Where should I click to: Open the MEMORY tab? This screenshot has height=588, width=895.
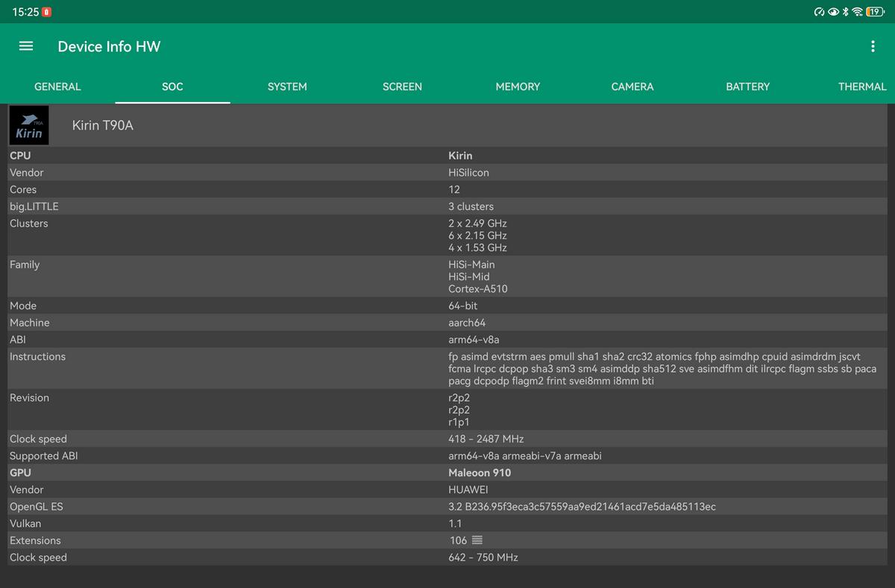(518, 86)
